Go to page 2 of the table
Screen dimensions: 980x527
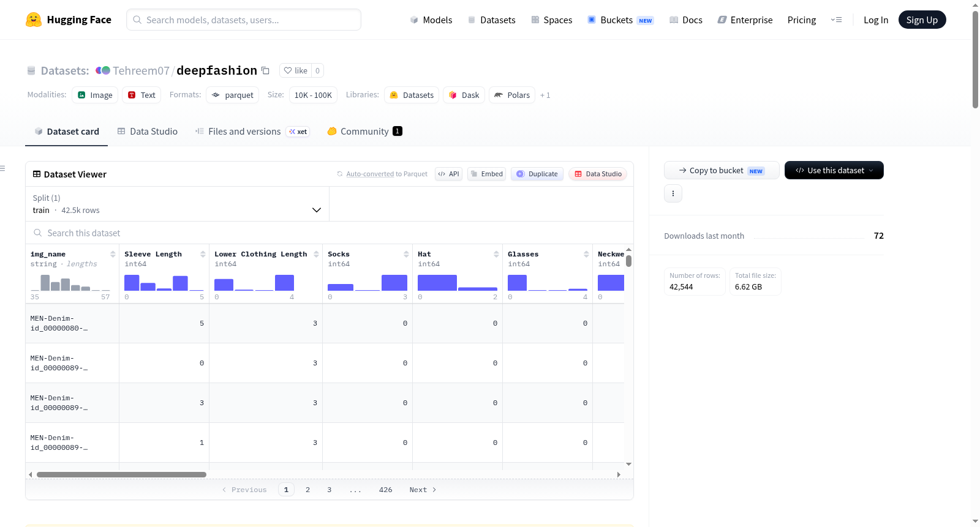[307, 490]
